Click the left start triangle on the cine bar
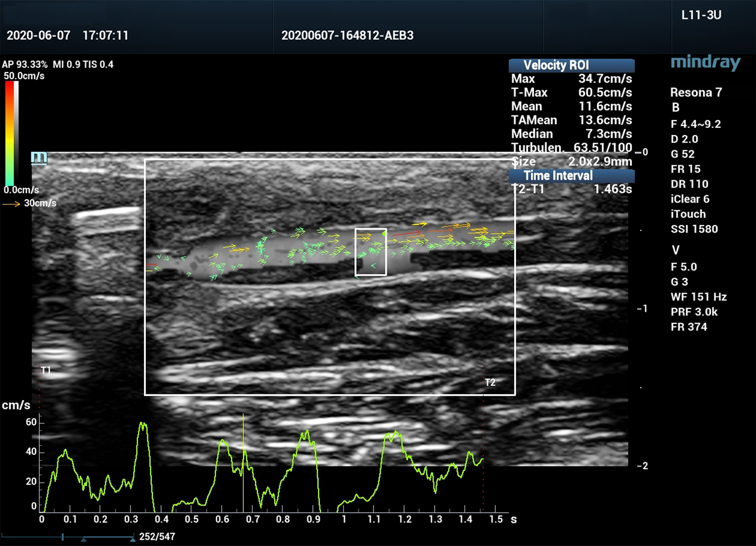Viewport: 756px width, 546px height. point(84,540)
